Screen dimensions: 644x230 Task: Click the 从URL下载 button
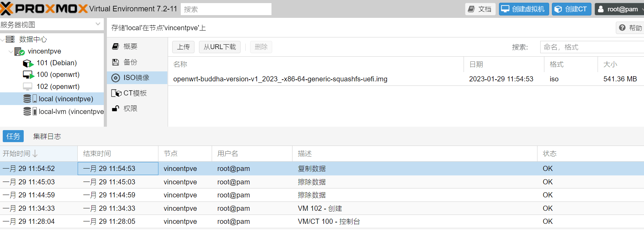coord(220,47)
